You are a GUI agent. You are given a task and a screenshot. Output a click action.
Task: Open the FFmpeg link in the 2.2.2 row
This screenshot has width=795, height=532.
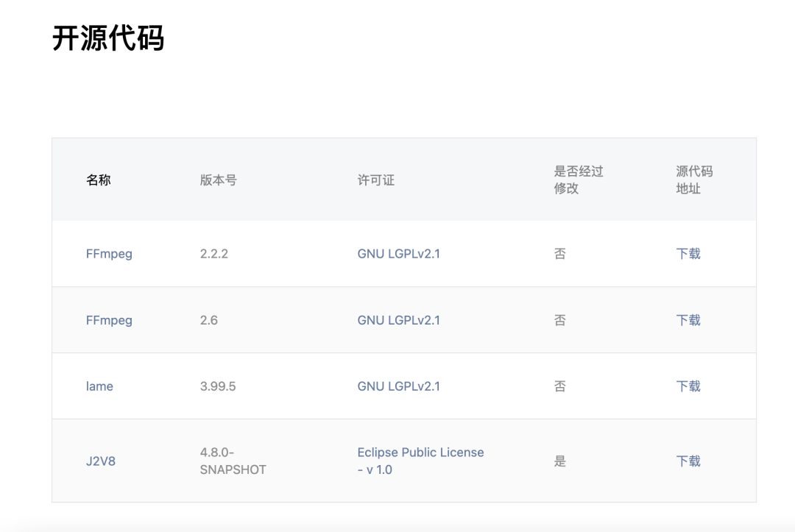[x=109, y=254]
